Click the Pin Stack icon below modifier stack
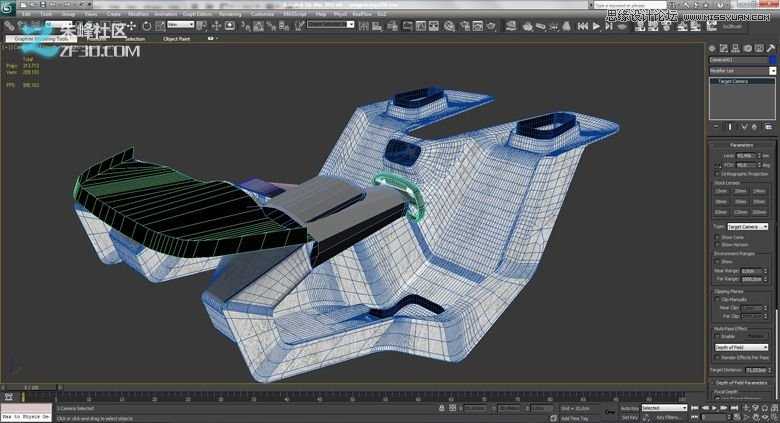 (716, 127)
